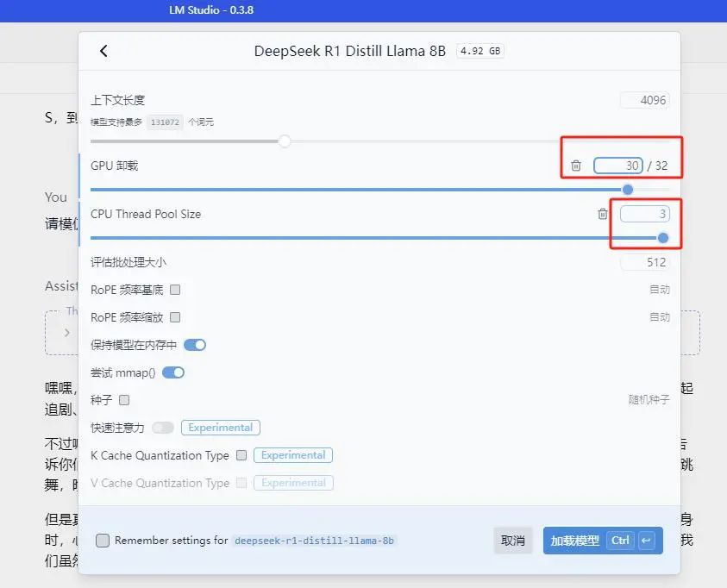Viewport: 727px width, 588px height.
Task: Check V Cache Quantization Type checkbox
Action: (241, 483)
